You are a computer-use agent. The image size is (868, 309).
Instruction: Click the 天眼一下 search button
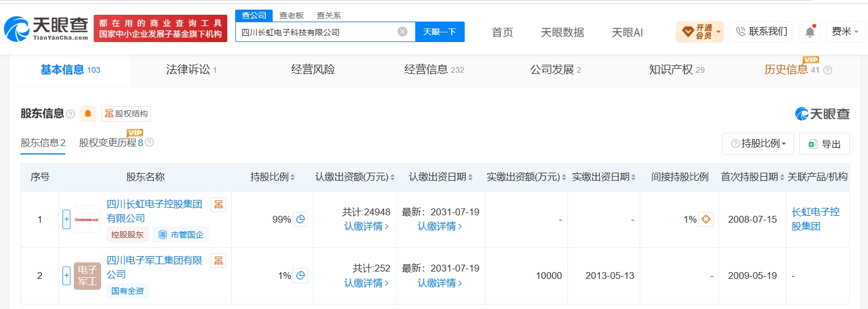coord(440,32)
